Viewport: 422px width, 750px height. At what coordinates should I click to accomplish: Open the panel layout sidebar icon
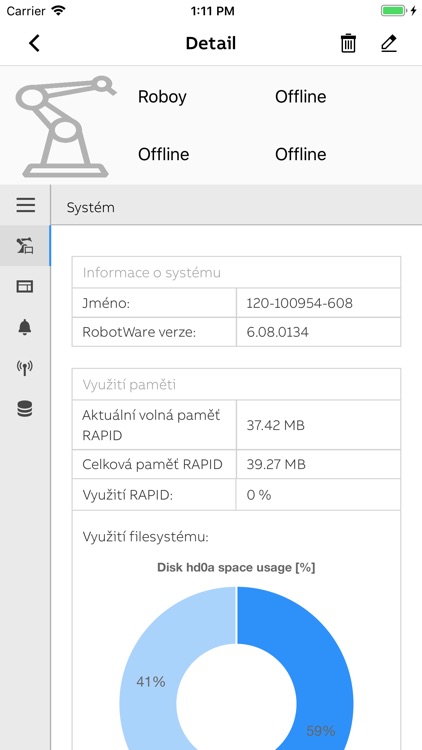pos(25,287)
